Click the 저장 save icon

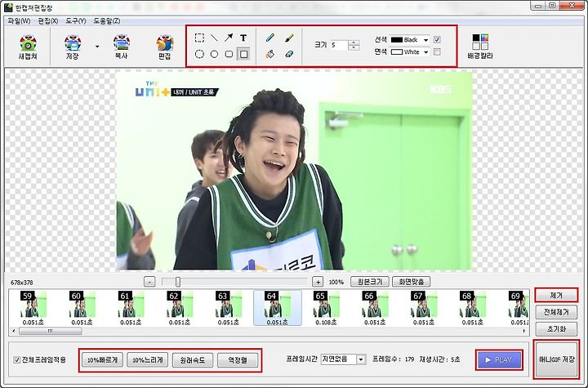[73, 47]
